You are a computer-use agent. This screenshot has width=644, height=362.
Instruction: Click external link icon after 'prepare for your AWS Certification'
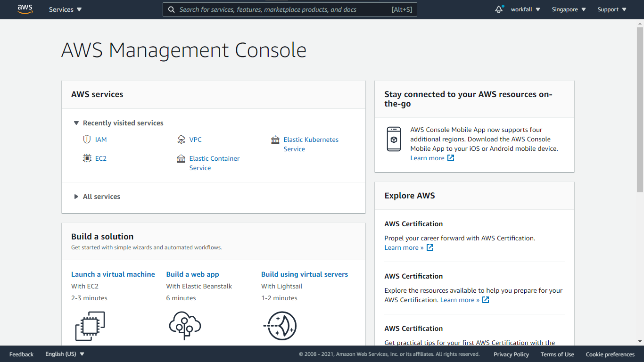pos(486,300)
